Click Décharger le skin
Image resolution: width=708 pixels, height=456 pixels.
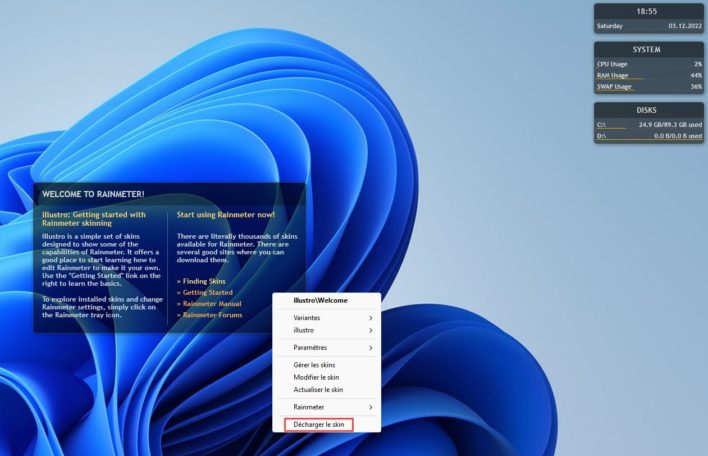tap(319, 425)
